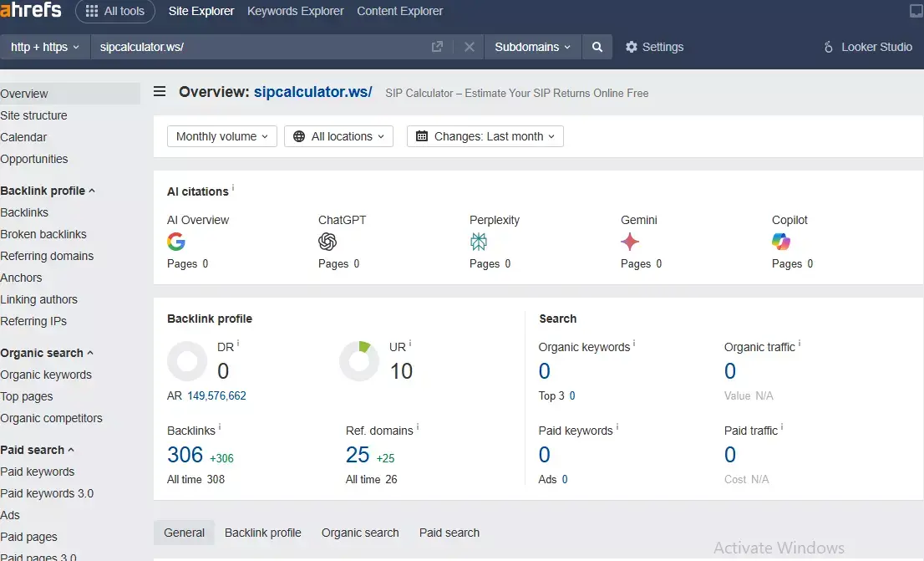924x561 pixels.
Task: Click the Perplexity logo icon
Action: click(479, 242)
